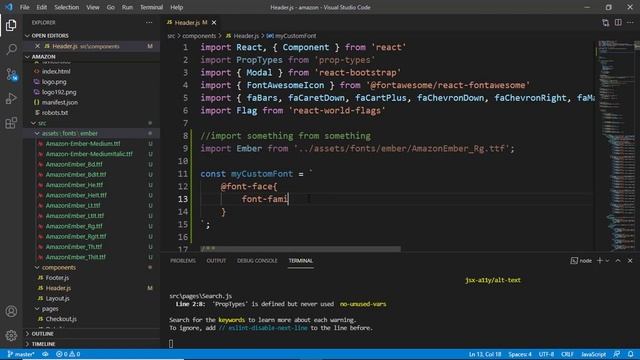Screen dimensions: 640x360
Task: Change language mode JavaScript
Action: 593,354
